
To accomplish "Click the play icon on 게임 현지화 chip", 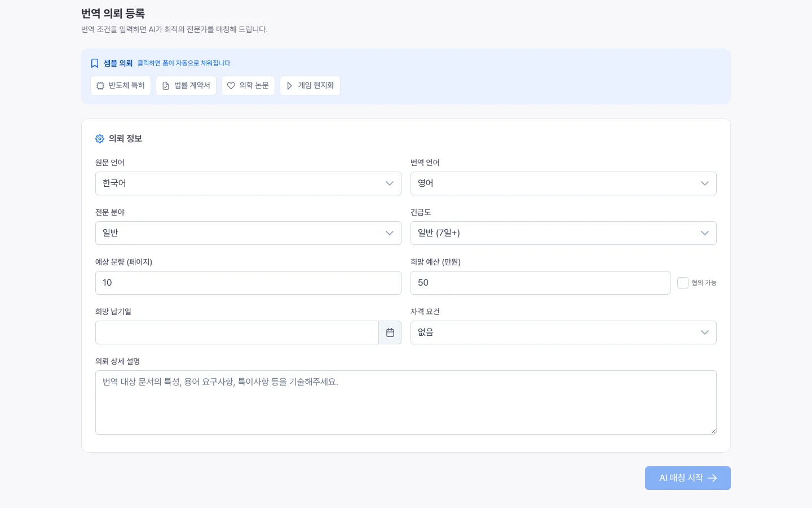I will (289, 85).
